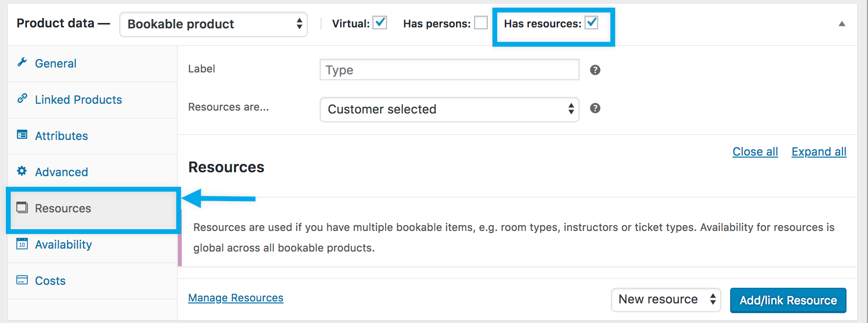The height and width of the screenshot is (323, 868).
Task: Select the wrench icon beside General
Action: tap(22, 63)
